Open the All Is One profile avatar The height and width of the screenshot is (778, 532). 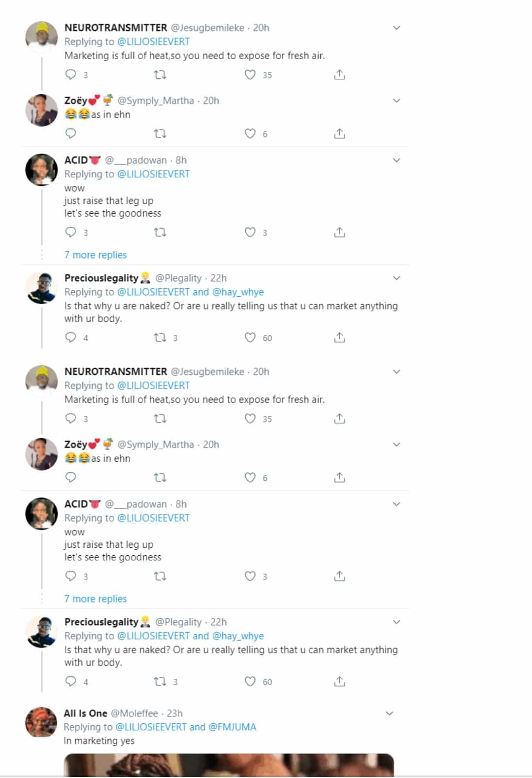(x=41, y=722)
